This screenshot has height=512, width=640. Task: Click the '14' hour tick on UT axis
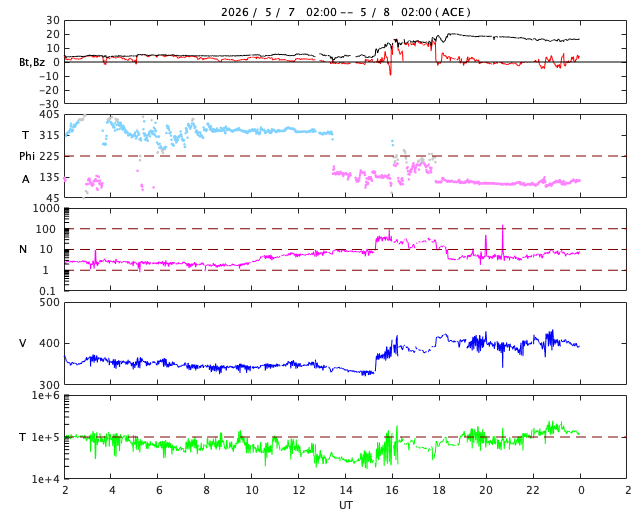(346, 490)
